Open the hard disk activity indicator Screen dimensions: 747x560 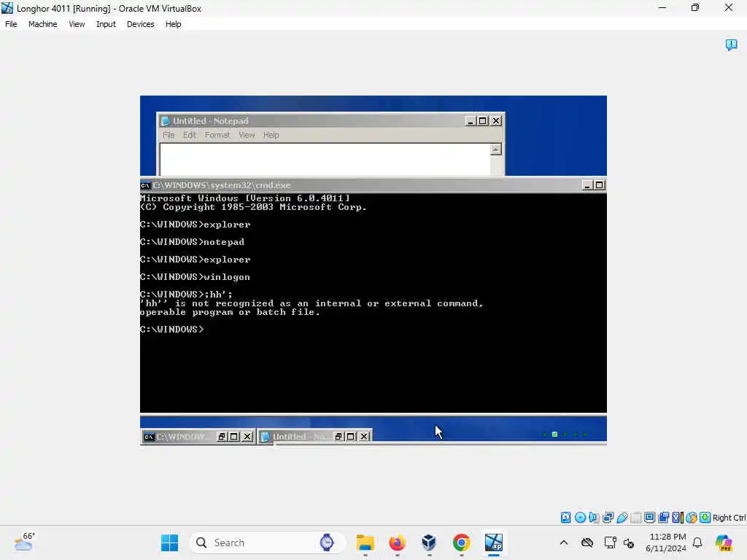coord(565,517)
